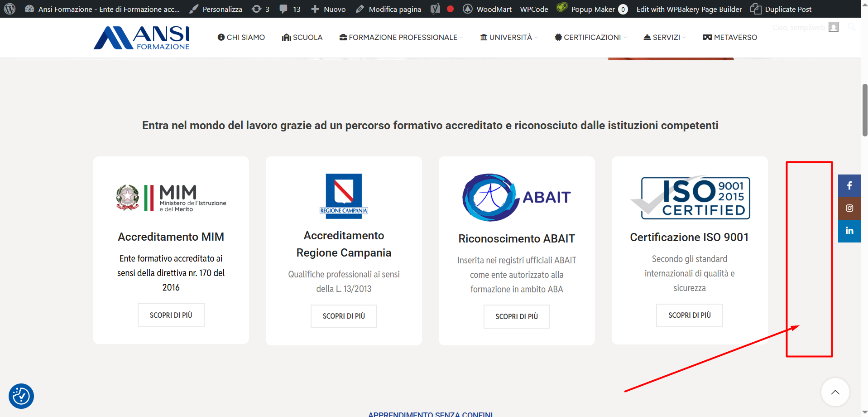Open the Facebook social share button
The image size is (868, 417).
click(849, 186)
